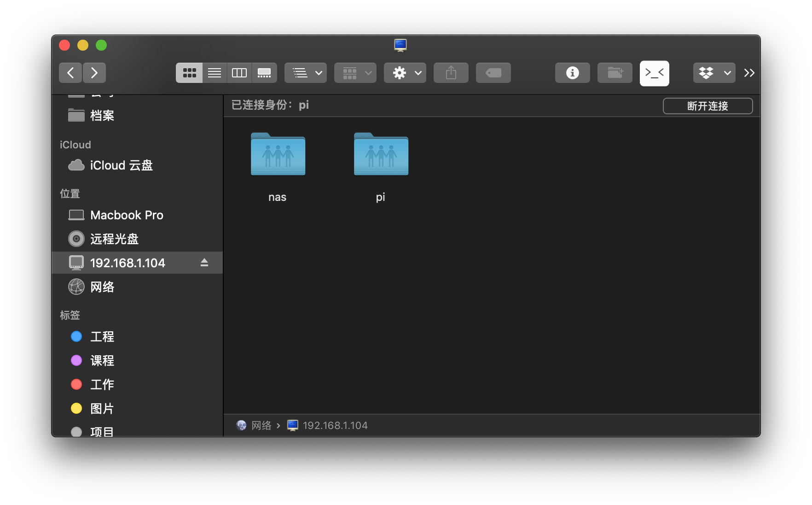
Task: Open the Dropbox toolbar dropdown
Action: [x=714, y=73]
